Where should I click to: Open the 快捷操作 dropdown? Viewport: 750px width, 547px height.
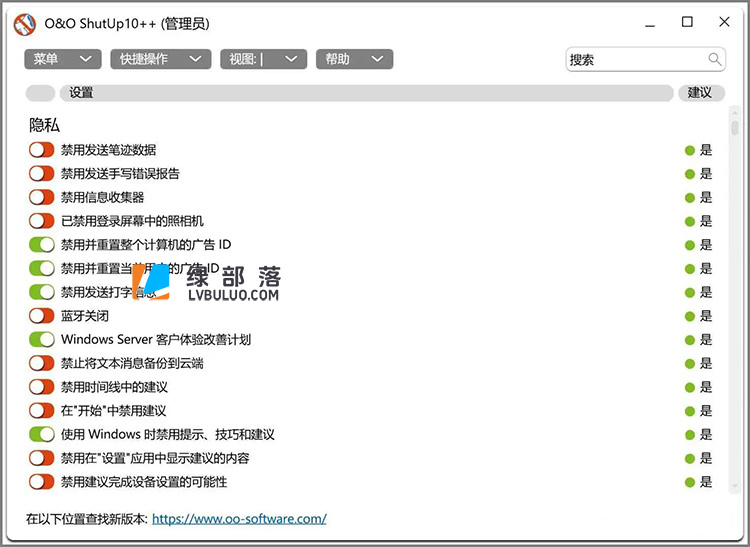tap(161, 59)
